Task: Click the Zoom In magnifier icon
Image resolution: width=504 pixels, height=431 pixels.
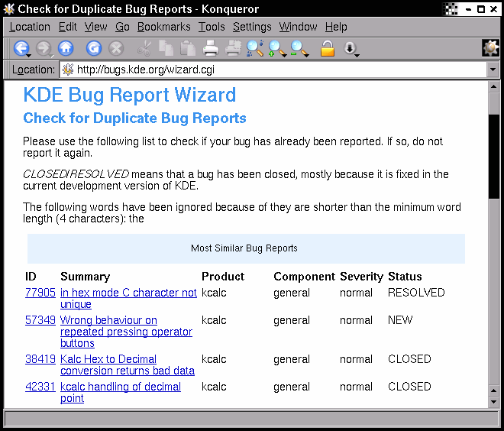Action: click(276, 49)
